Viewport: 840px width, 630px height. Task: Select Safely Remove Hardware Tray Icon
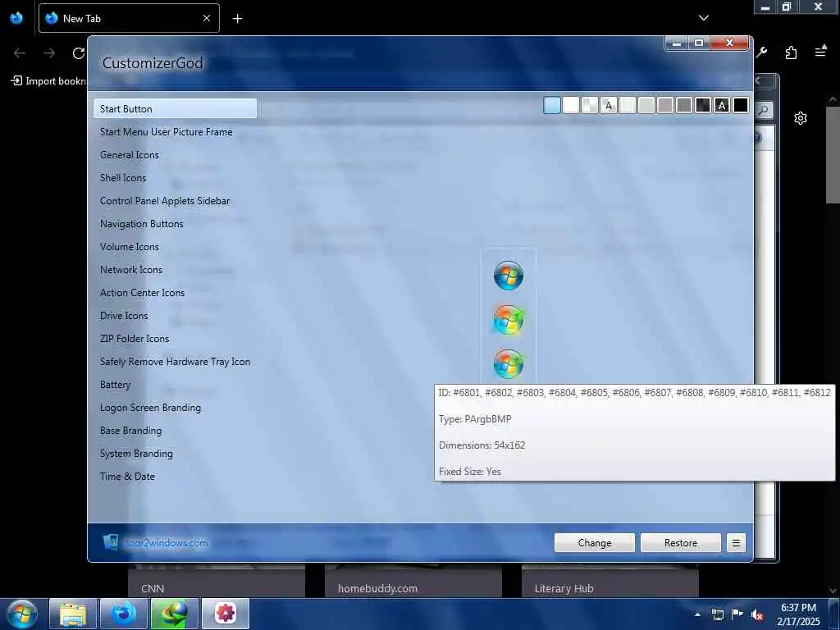pyautogui.click(x=175, y=362)
